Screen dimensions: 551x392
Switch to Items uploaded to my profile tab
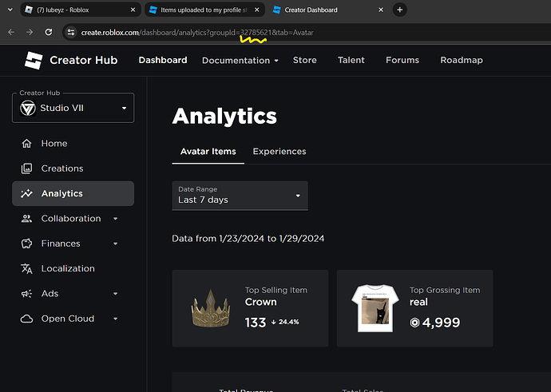click(205, 10)
